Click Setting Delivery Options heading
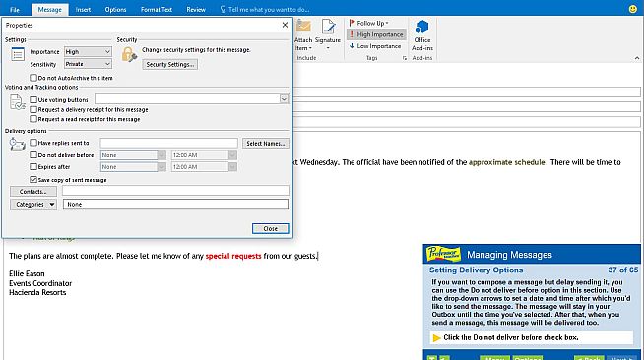644x360 pixels. (x=476, y=270)
